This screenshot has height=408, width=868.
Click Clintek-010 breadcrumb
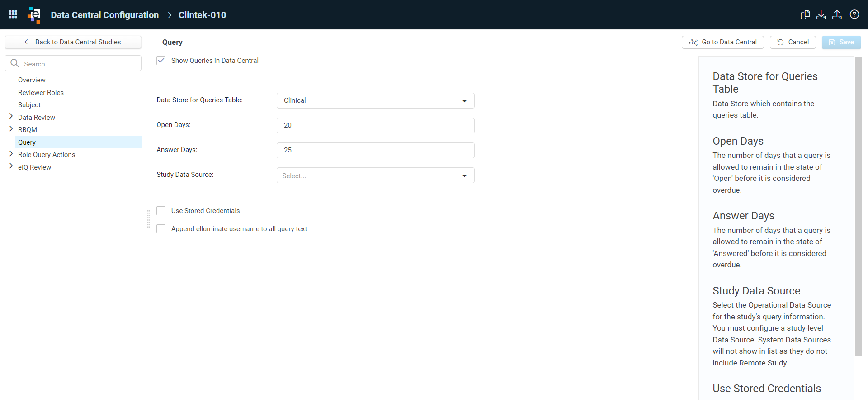202,15
